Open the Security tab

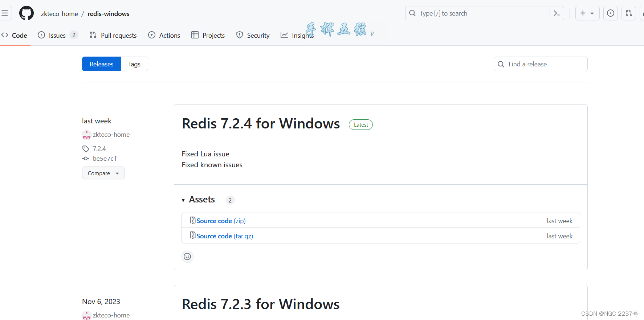click(253, 35)
